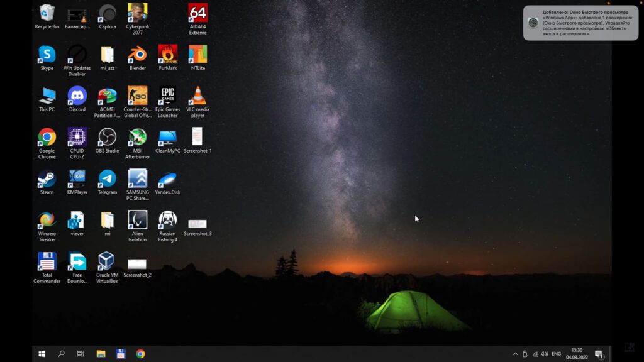This screenshot has width=644, height=362.
Task: Open taskbar search magnifier
Action: [61, 354]
